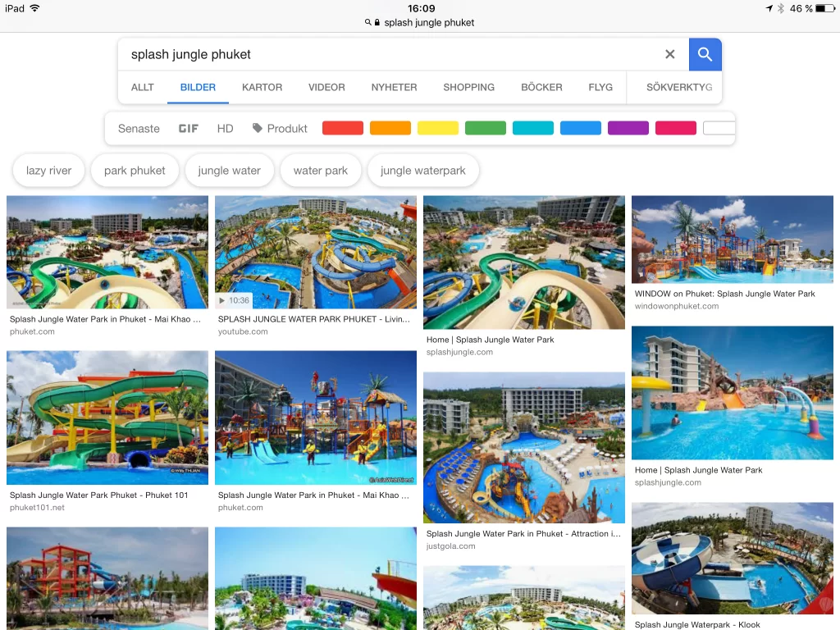Select the GIF filter icon

(x=188, y=129)
